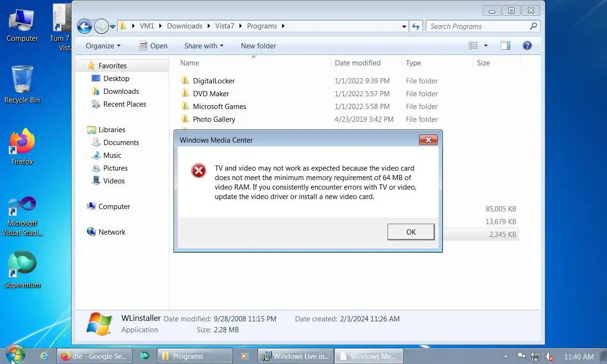Select the Microsoft Games folder
This screenshot has height=364, width=607.
point(220,107)
